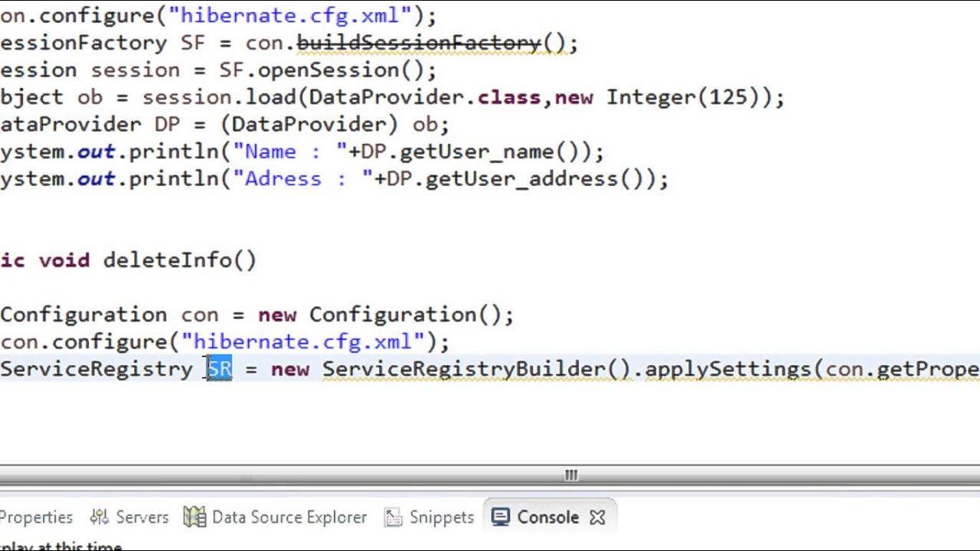Click the horizontal scrollbar thumb of editor

tap(571, 475)
